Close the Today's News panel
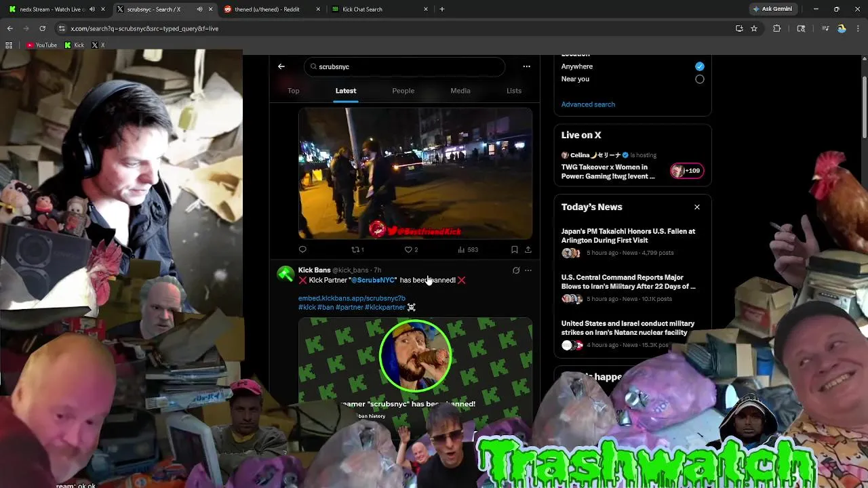 point(696,207)
